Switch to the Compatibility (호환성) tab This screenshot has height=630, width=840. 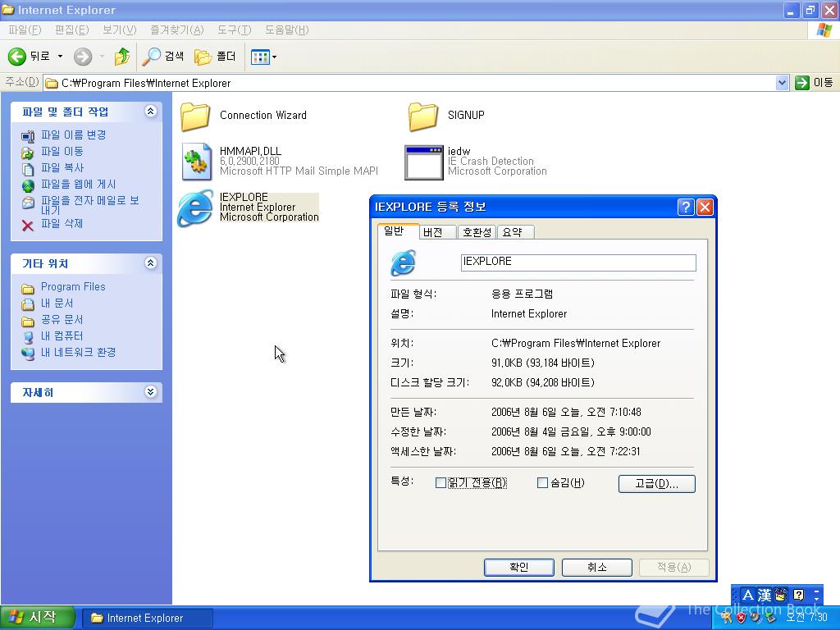[x=477, y=232]
